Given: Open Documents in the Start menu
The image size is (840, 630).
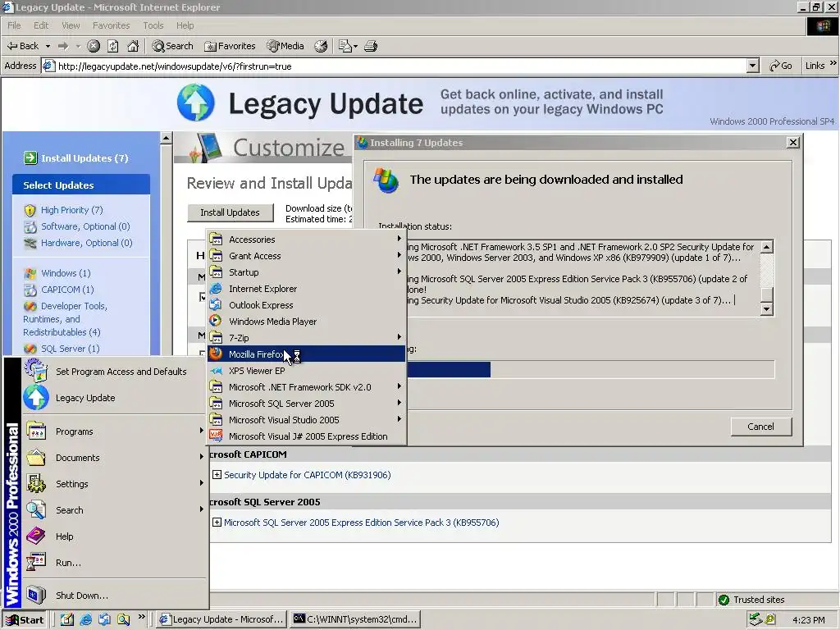Looking at the screenshot, I should pyautogui.click(x=113, y=458).
